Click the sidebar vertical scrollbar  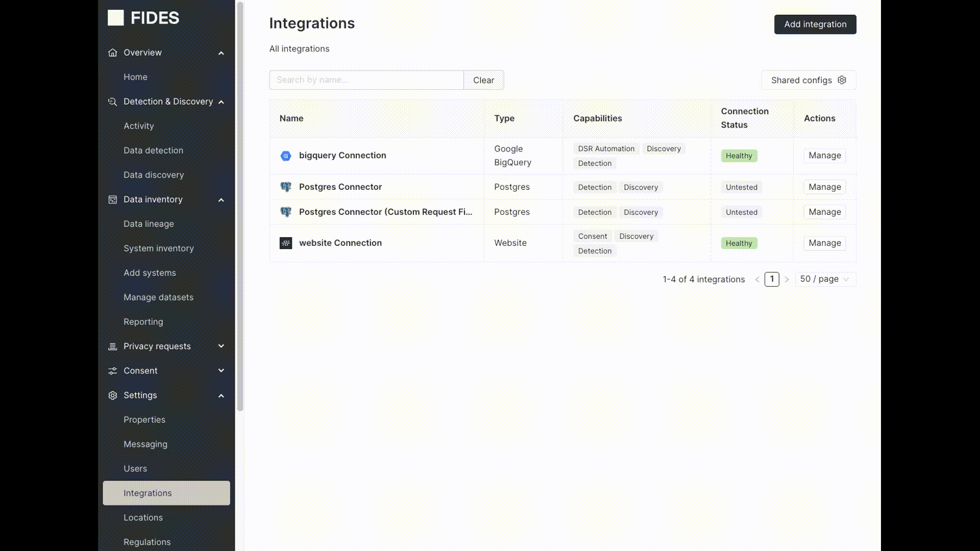coord(240,204)
